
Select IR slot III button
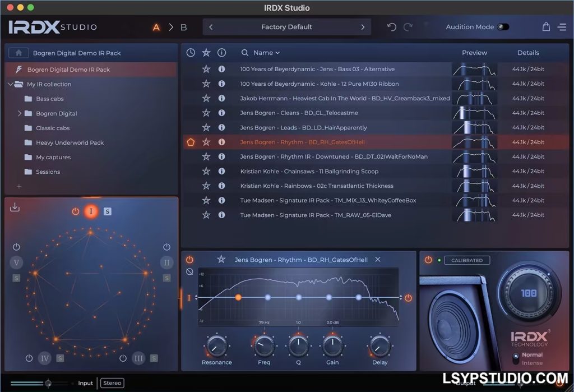coord(138,358)
